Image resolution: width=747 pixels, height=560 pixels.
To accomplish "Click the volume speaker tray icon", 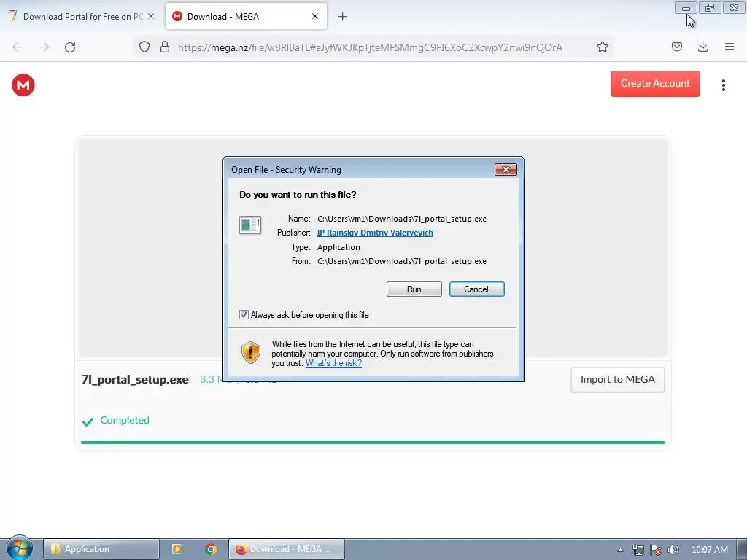I will point(673,550).
